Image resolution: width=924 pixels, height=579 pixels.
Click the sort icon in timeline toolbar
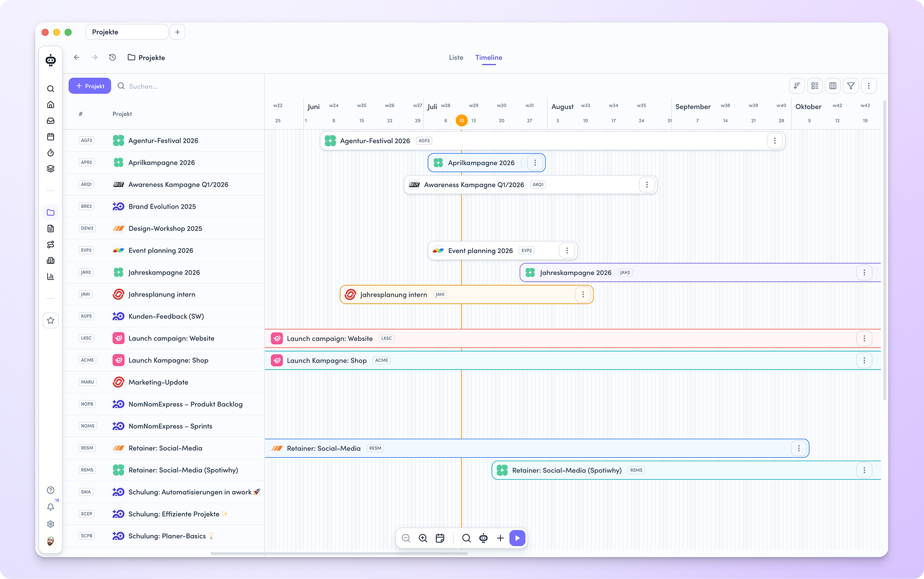tap(797, 86)
